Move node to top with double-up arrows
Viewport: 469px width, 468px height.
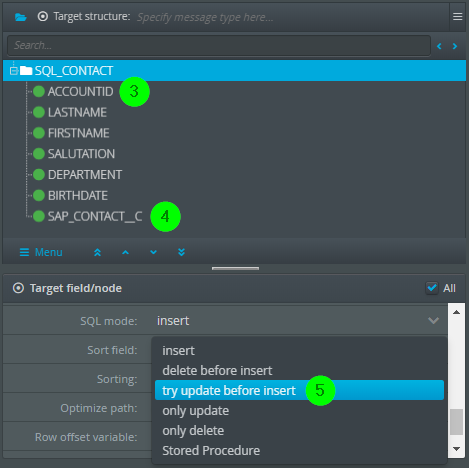(x=97, y=252)
